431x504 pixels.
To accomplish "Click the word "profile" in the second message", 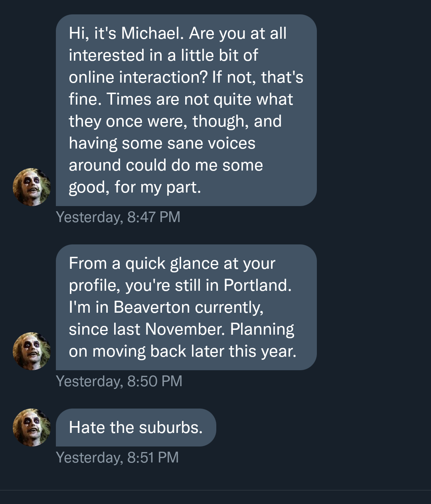I will tap(94, 286).
